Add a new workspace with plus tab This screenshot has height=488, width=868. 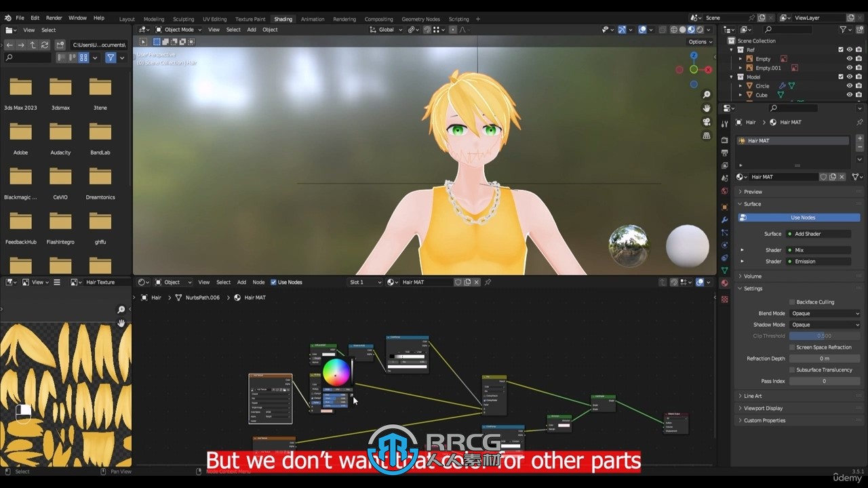coord(477,19)
